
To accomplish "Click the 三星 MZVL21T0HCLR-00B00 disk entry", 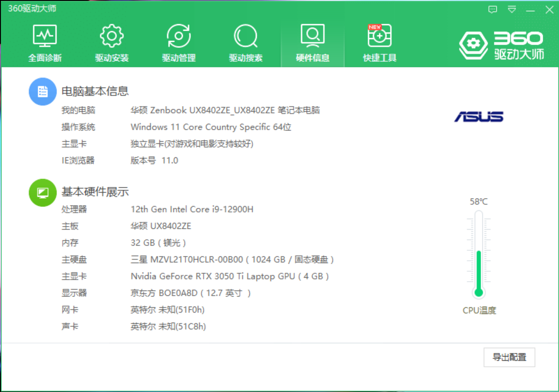I will pos(233,259).
